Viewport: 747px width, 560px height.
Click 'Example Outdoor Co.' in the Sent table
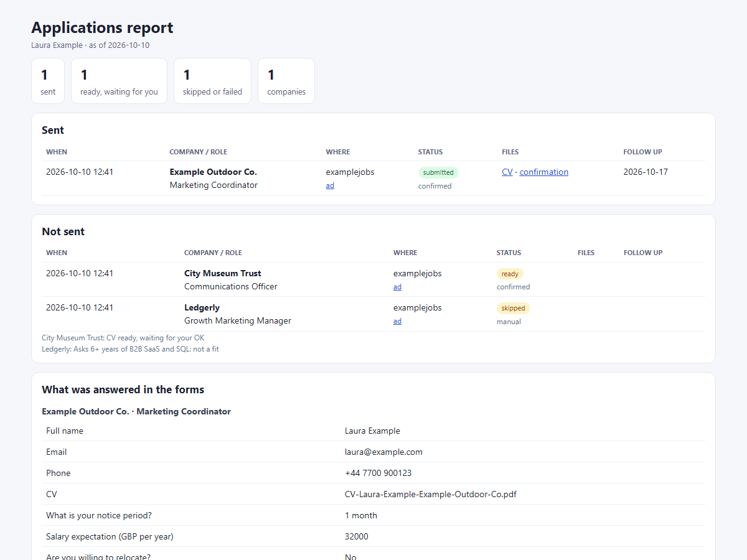point(213,172)
